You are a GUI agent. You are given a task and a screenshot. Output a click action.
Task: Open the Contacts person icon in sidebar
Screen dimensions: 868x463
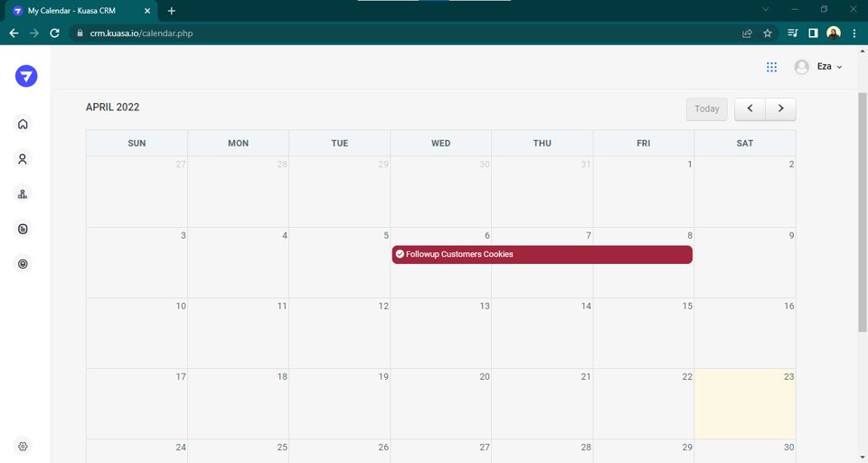[24, 159]
